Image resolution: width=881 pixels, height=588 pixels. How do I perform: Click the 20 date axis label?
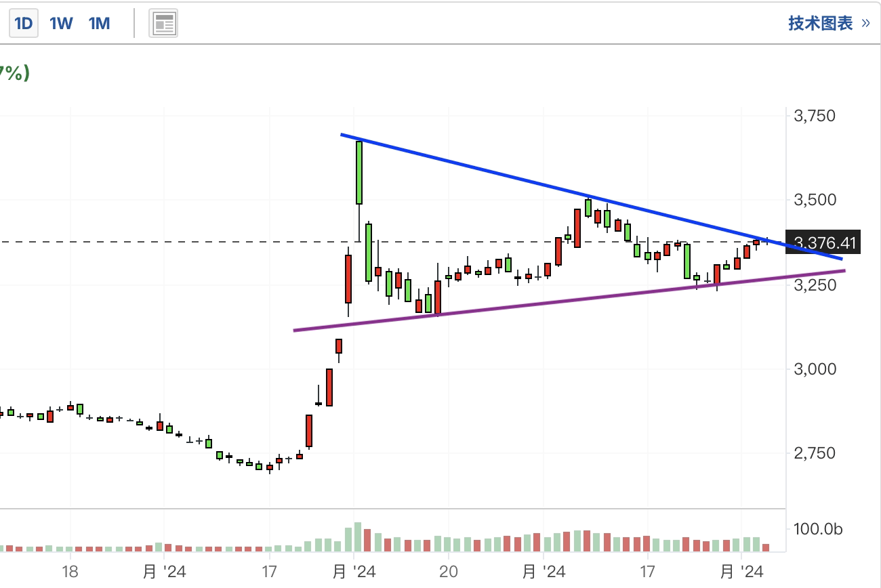(x=449, y=572)
